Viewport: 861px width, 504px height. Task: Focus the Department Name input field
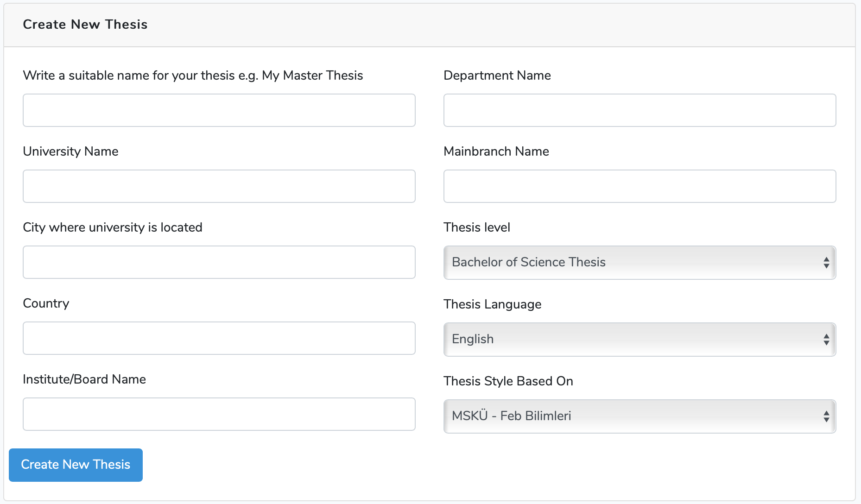[x=639, y=110]
